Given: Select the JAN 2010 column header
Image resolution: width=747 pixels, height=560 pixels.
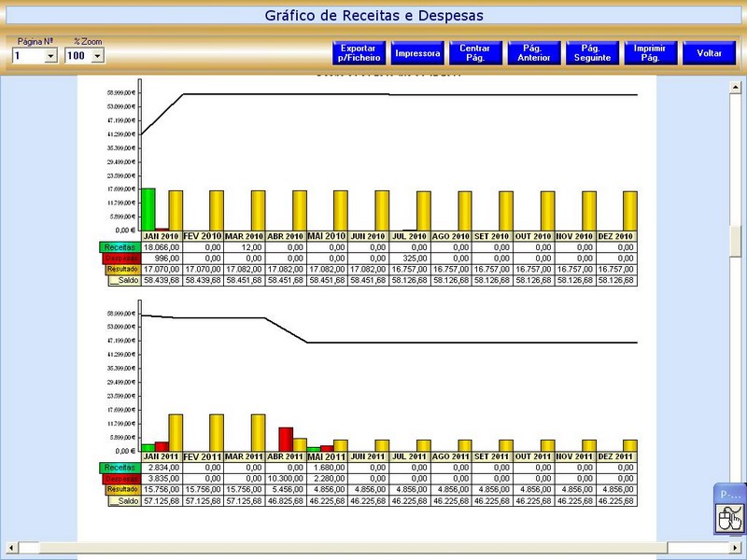Looking at the screenshot, I should (160, 236).
